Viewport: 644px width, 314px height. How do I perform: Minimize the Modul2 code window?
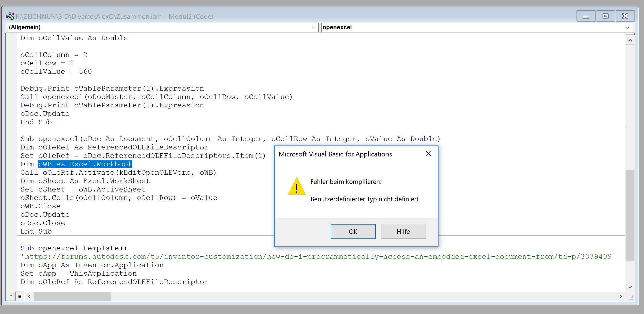coord(586,16)
